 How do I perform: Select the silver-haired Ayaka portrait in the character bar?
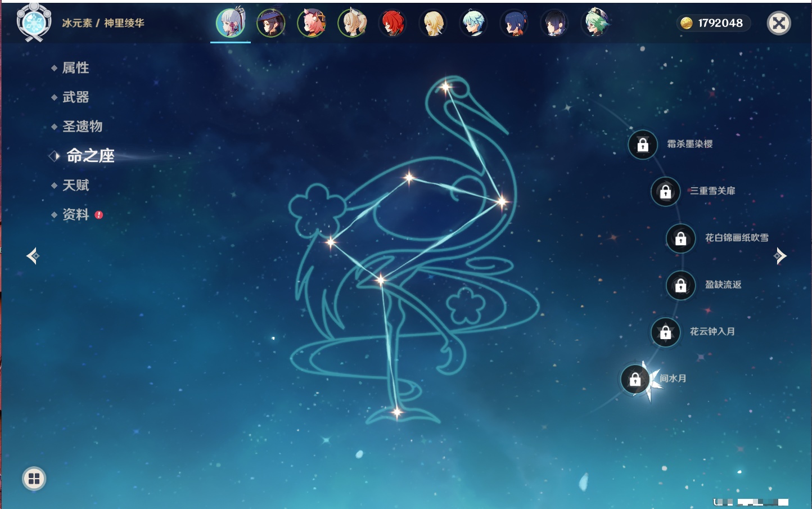(231, 23)
